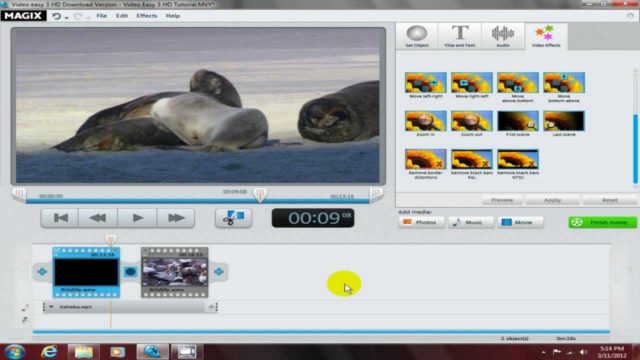Open the Title and Text panel

(460, 36)
